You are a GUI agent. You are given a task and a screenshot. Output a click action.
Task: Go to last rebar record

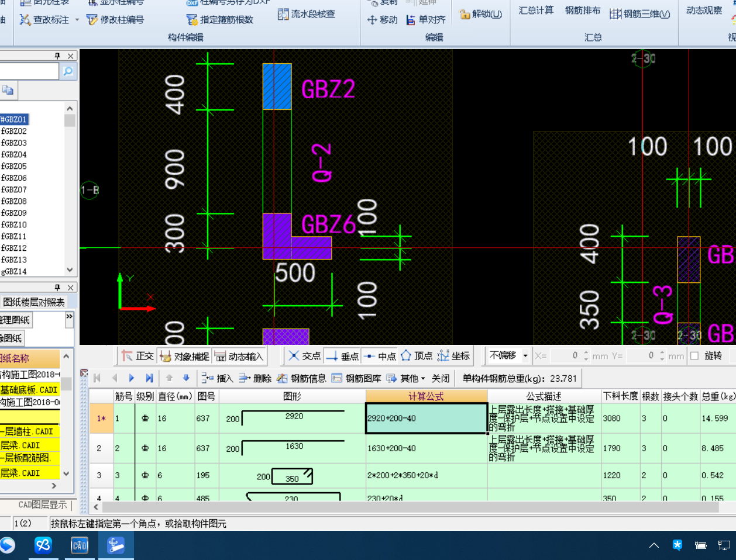pyautogui.click(x=149, y=378)
